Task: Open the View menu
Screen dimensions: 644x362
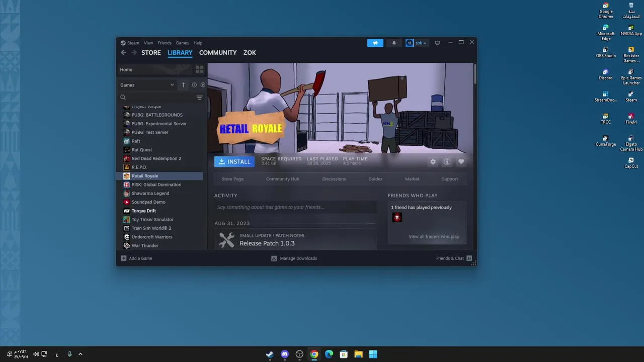Action: [148, 43]
